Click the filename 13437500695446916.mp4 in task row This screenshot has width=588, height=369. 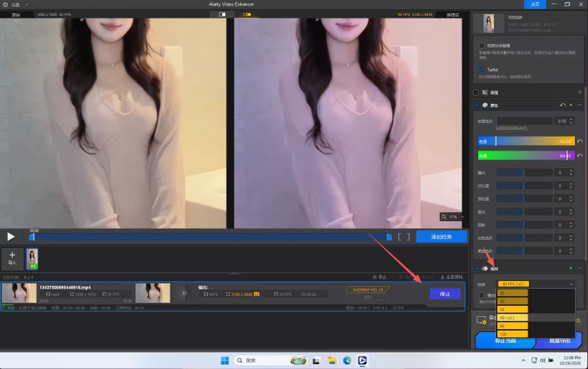pos(65,287)
